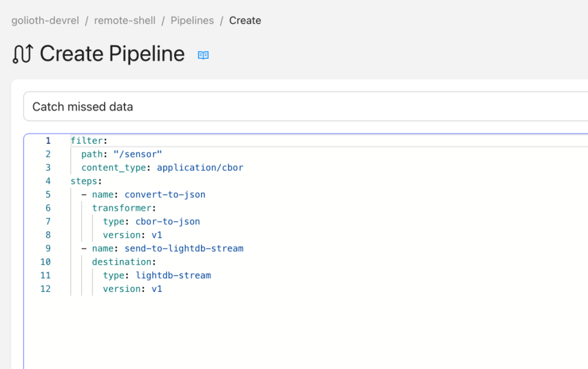
Task: Click the Catch missed data name field
Action: pyautogui.click(x=305, y=107)
